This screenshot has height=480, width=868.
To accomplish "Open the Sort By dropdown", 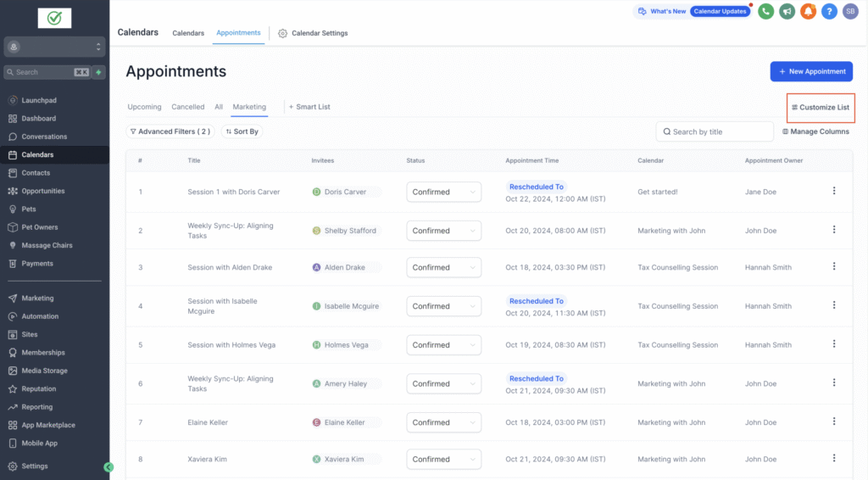I will (x=242, y=131).
